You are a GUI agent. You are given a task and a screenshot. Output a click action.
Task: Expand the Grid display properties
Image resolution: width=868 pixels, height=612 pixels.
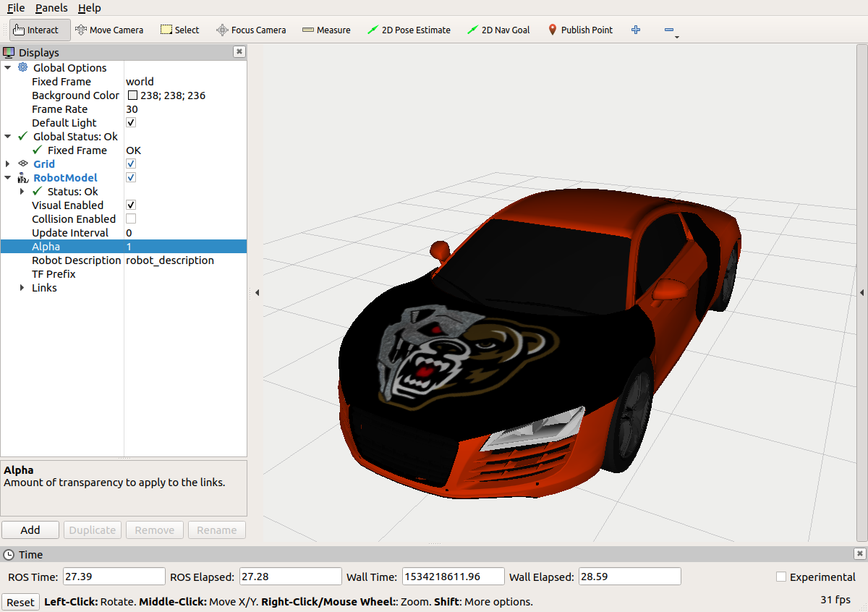[x=8, y=163]
